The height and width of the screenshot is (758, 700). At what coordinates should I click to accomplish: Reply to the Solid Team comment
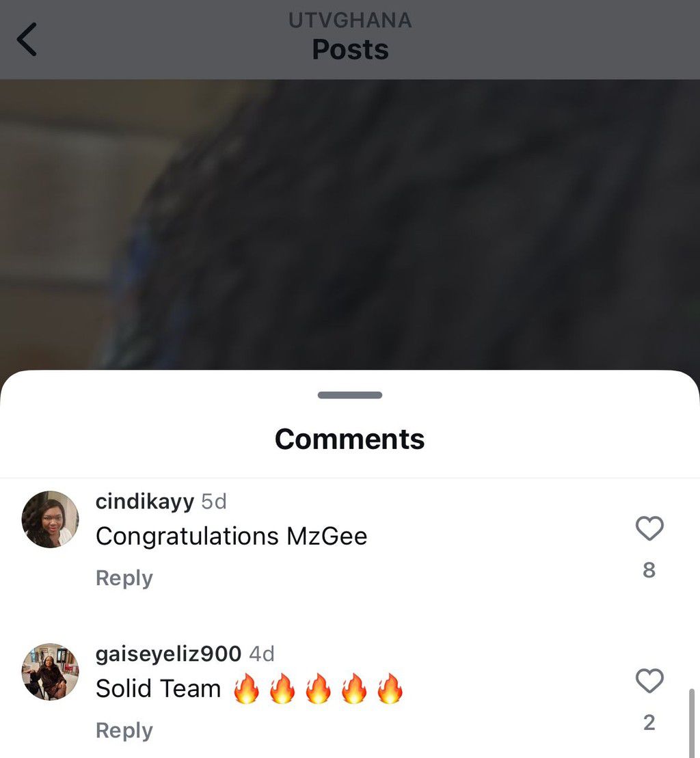[x=124, y=731]
